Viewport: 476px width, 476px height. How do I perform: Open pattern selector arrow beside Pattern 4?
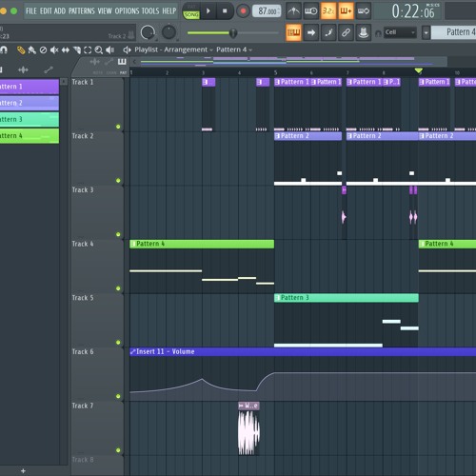tap(426, 32)
